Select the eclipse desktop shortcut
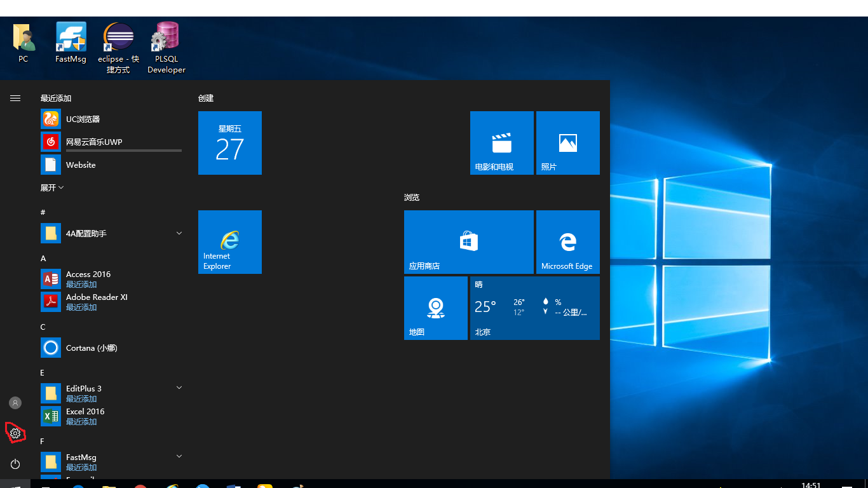This screenshot has height=488, width=868. (x=118, y=48)
